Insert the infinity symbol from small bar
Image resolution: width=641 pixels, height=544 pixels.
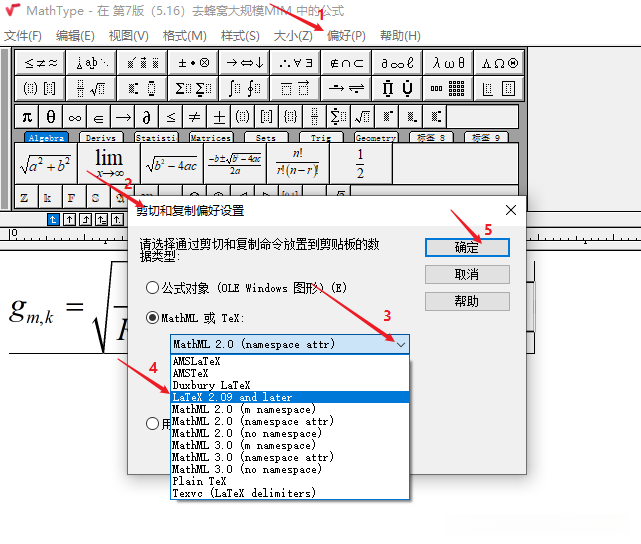[x=75, y=117]
